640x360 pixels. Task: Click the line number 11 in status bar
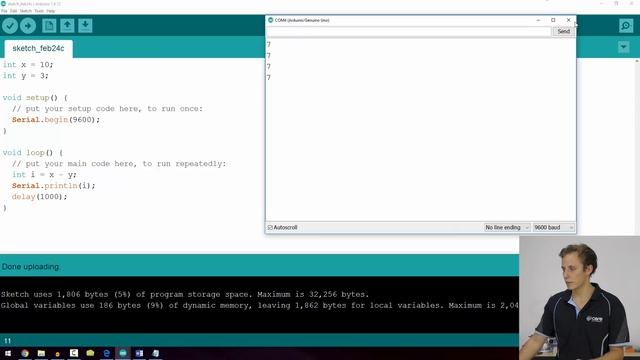[8, 341]
